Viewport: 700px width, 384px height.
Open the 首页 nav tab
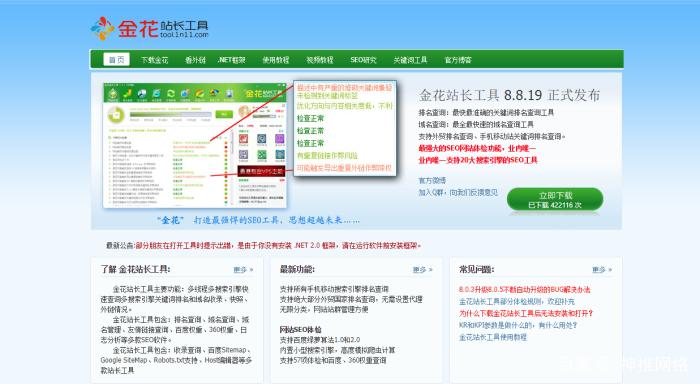point(117,59)
